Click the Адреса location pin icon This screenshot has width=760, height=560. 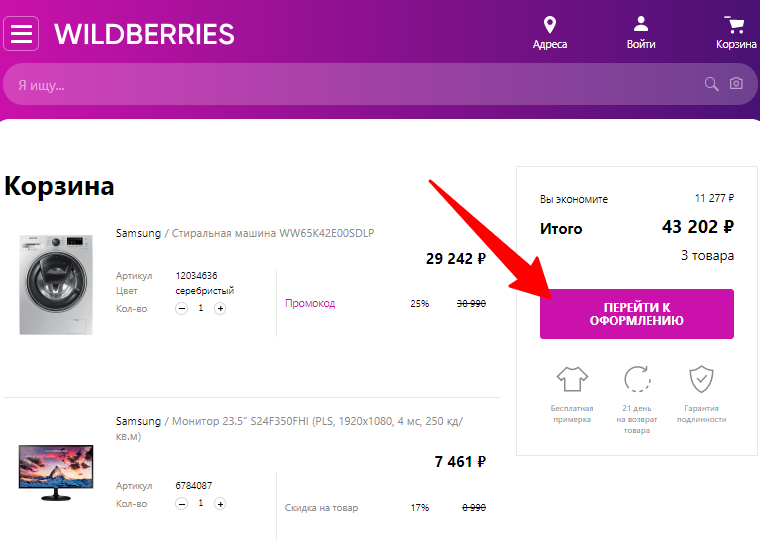point(550,24)
